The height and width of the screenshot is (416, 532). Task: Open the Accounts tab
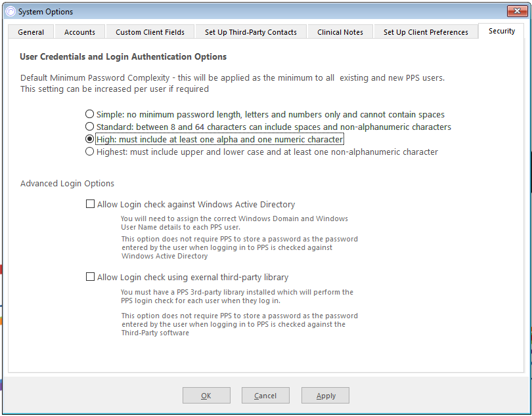click(79, 32)
